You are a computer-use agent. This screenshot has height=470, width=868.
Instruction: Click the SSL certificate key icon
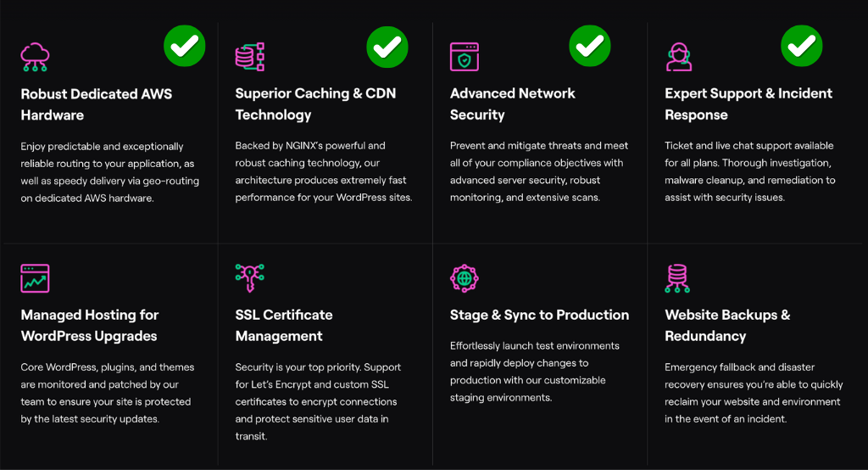click(250, 278)
